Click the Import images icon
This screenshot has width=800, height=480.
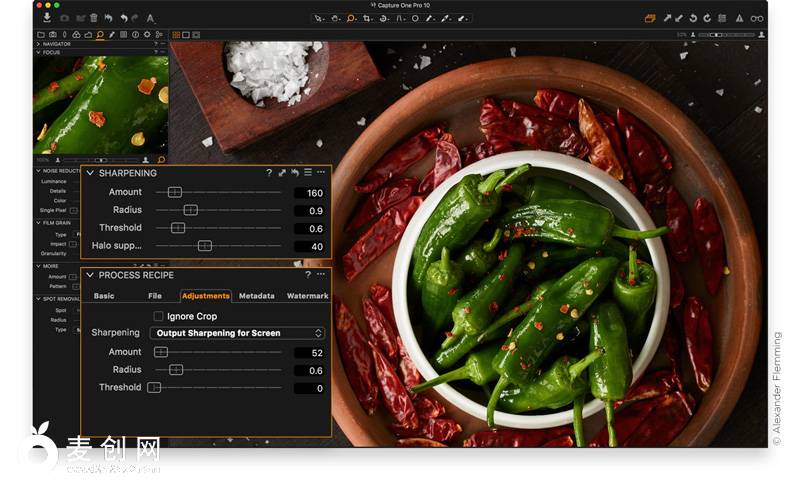47,18
